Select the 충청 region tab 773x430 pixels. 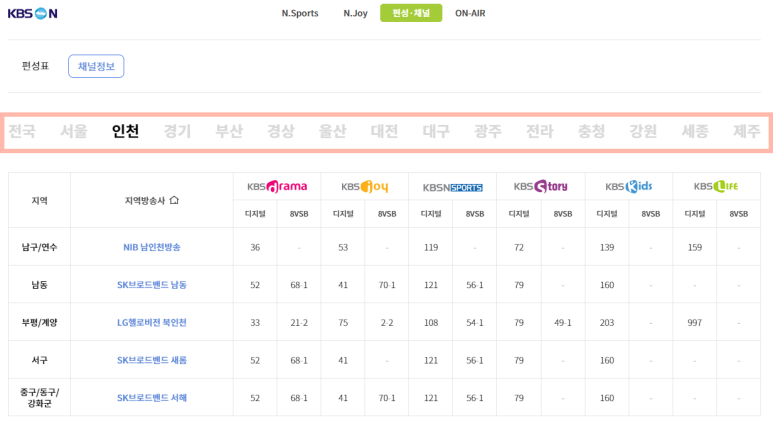coord(591,131)
